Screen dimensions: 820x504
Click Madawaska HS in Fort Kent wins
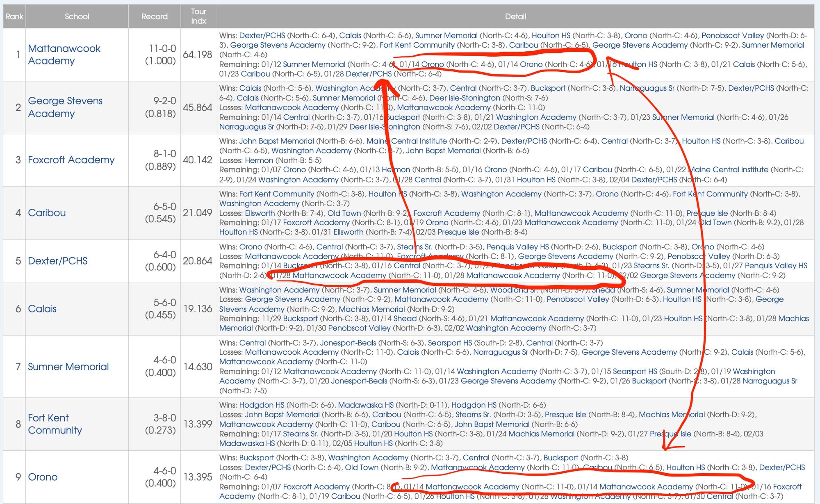365,405
